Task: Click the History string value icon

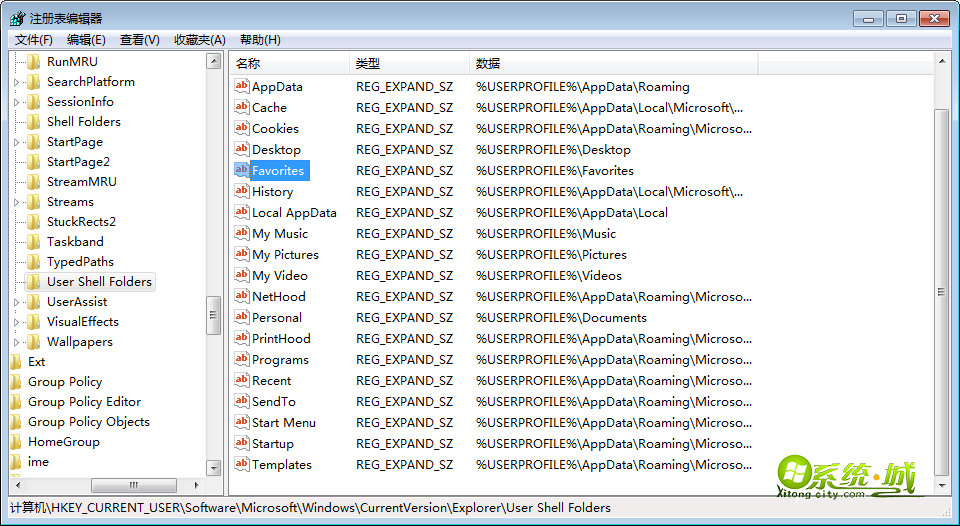Action: point(242,191)
